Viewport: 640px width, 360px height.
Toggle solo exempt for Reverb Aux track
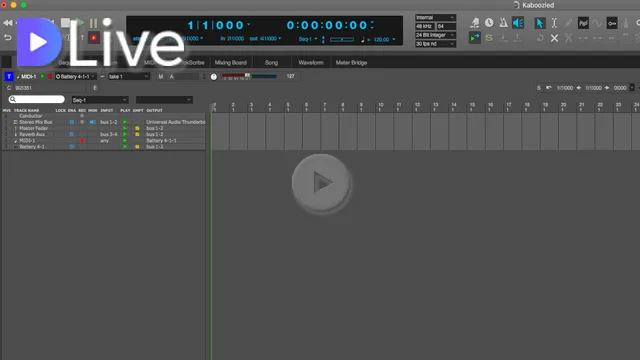(137, 134)
